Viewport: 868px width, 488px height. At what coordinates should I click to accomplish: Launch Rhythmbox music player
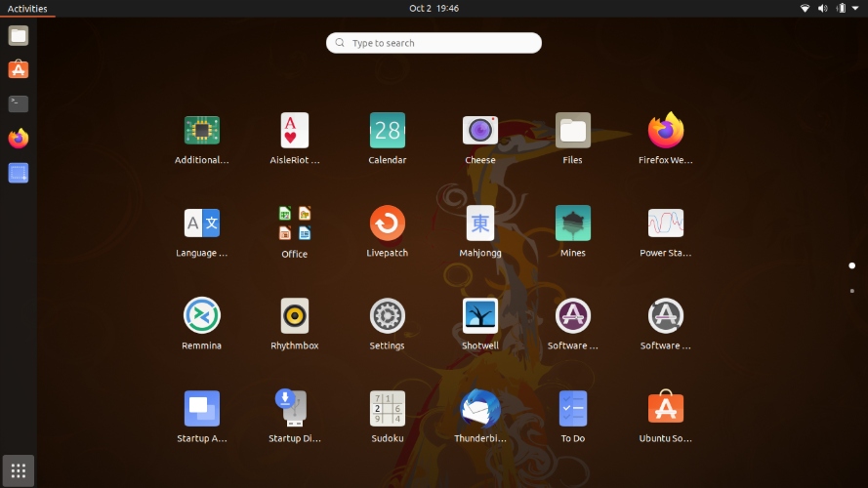tap(295, 316)
